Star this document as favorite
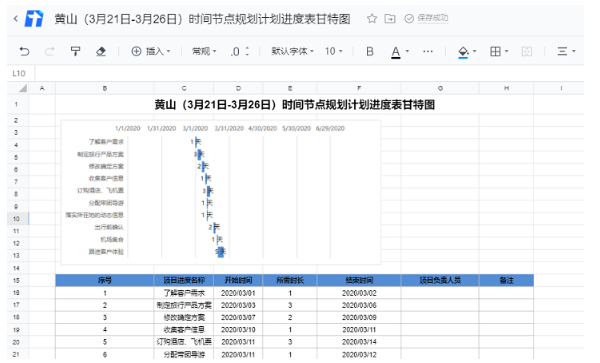This screenshot has width=600, height=363. click(372, 18)
